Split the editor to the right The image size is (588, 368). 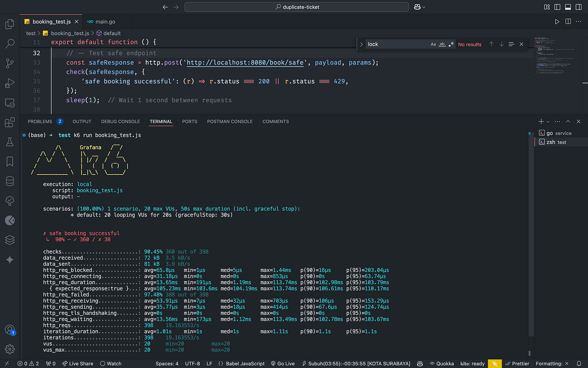point(568,21)
